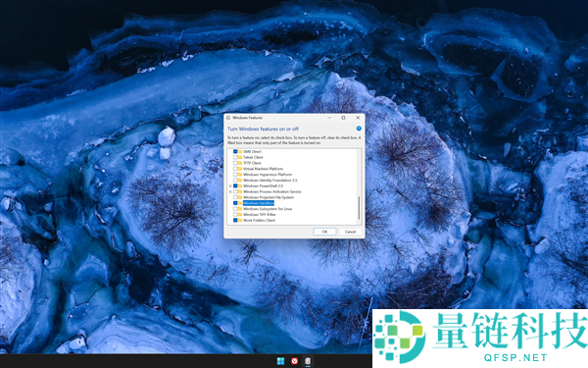This screenshot has width=588, height=368.
Task: Uncheck the Windows Sandbox checkbox
Action: tap(235, 203)
